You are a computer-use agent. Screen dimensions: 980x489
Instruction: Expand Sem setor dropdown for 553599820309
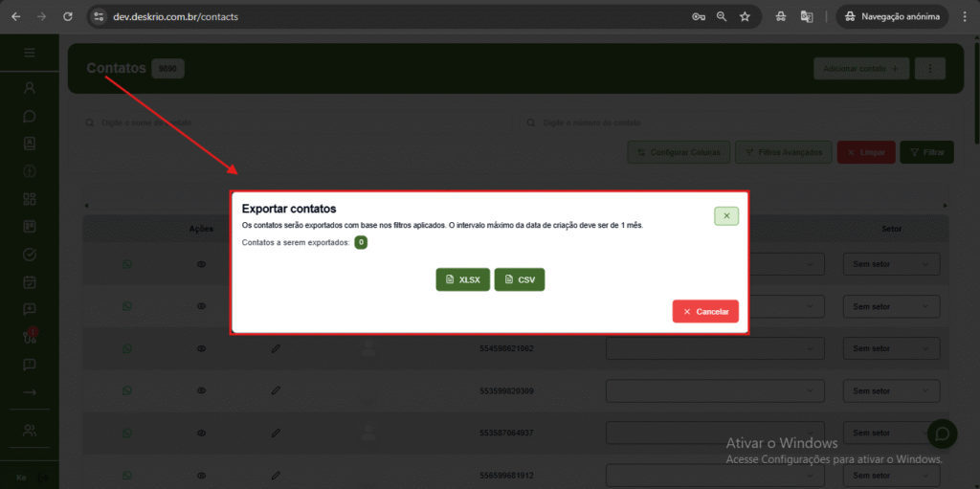(891, 390)
